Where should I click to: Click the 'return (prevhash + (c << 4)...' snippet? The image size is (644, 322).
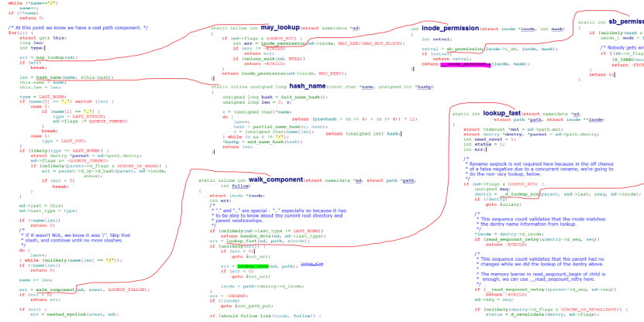354,119
